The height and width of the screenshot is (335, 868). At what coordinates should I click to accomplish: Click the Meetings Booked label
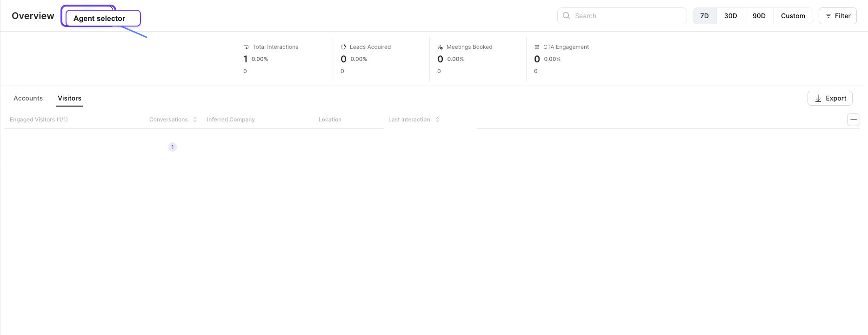[x=469, y=47]
